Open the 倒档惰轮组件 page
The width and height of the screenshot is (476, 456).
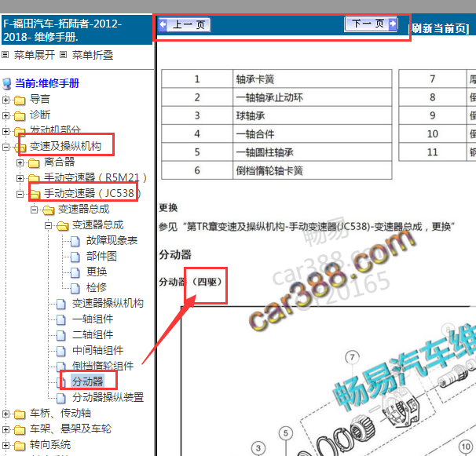[103, 366]
